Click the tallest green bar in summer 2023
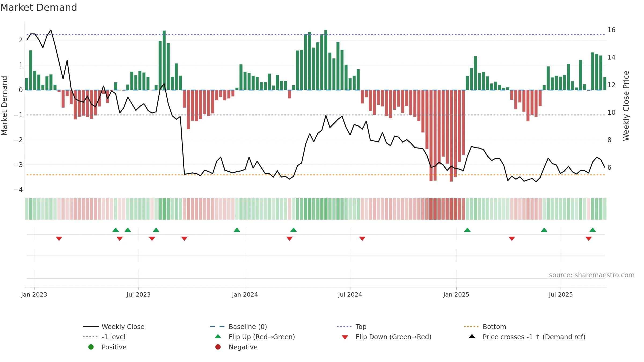This screenshot has width=644, height=362. point(164,60)
